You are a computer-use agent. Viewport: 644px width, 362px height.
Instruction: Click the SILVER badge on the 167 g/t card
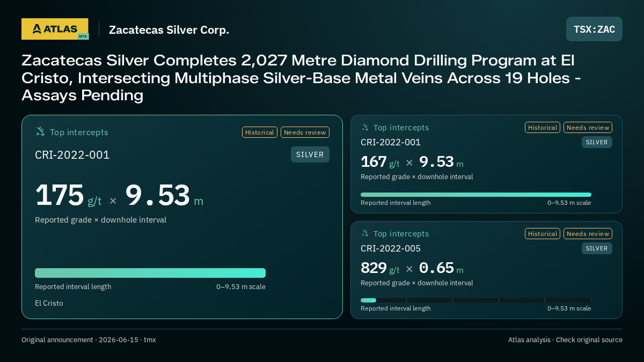(597, 142)
